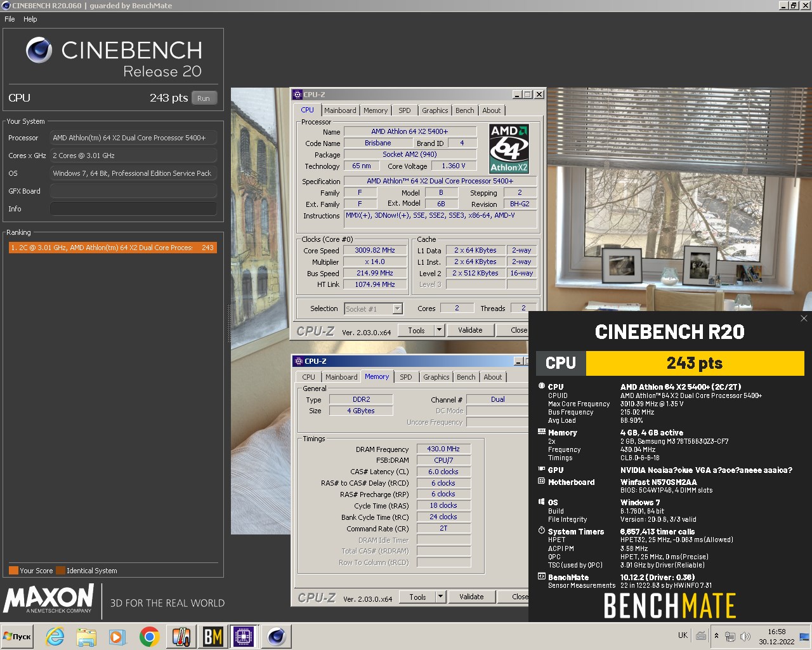Open Tools dropdown arrow in upper CPU-Z
Screen dimensions: 812x650
click(x=439, y=330)
